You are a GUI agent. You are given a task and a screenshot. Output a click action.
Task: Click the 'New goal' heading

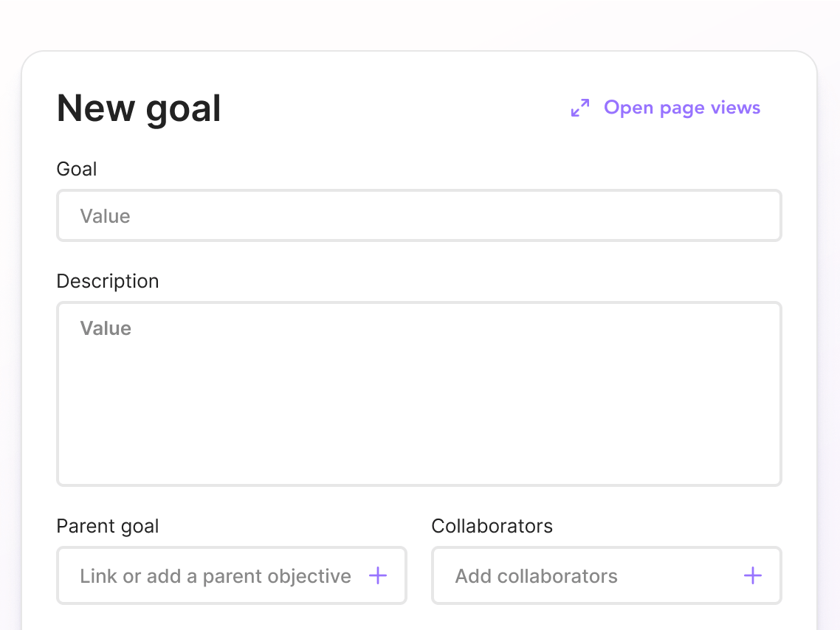(139, 108)
